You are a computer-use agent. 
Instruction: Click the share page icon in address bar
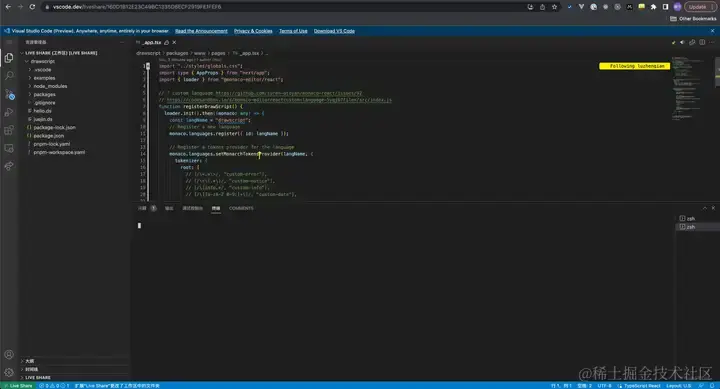tap(542, 7)
